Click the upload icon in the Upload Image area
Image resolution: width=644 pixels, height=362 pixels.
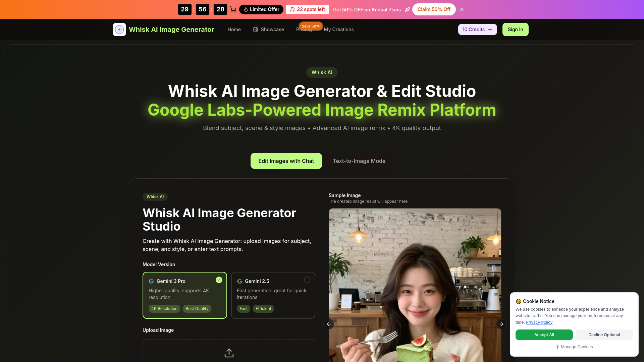coord(229,353)
